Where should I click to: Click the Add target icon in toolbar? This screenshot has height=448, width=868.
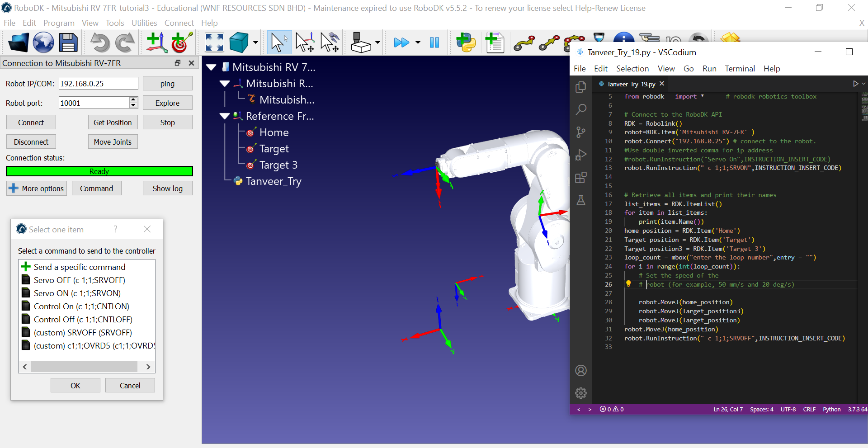point(182,43)
